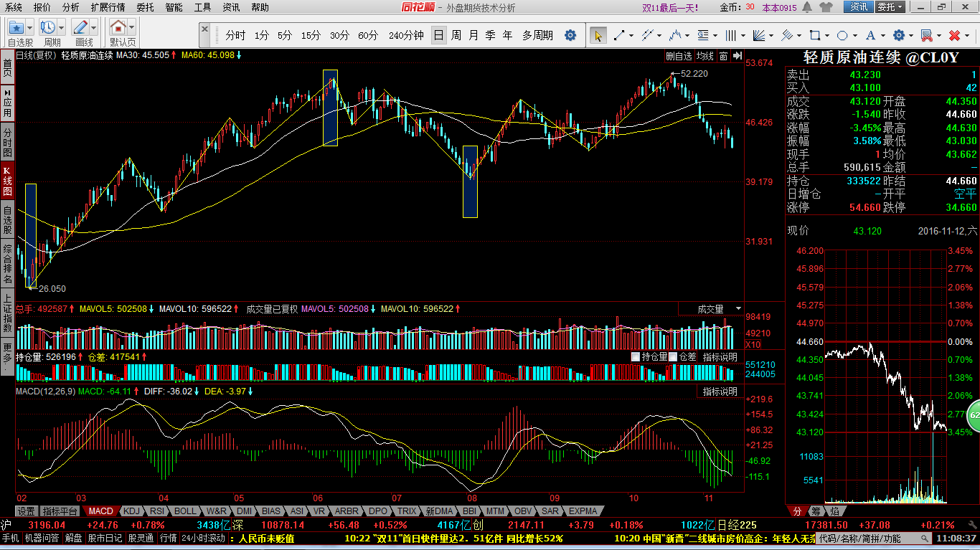Expand the 画线 dropdown arrow
980x550 pixels.
(x=94, y=27)
